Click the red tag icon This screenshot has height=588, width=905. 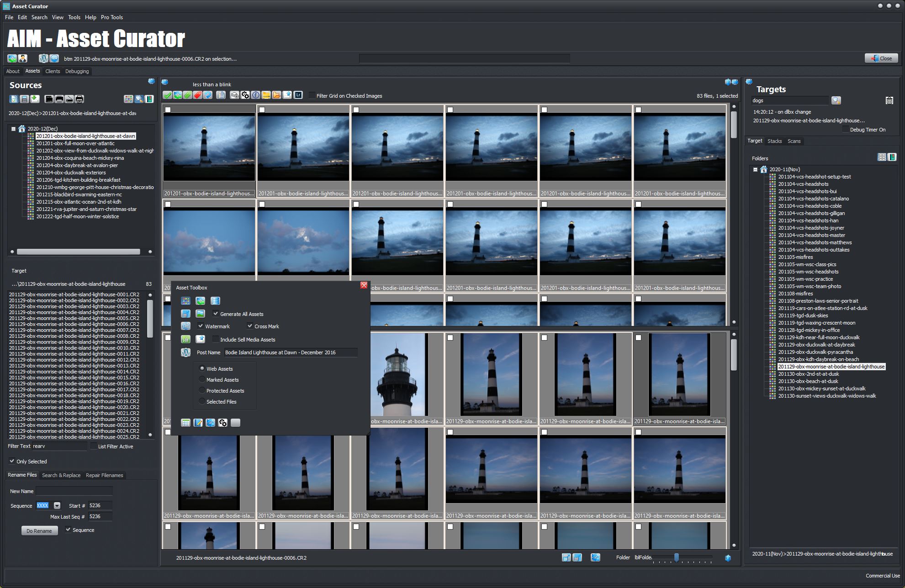pyautogui.click(x=197, y=95)
